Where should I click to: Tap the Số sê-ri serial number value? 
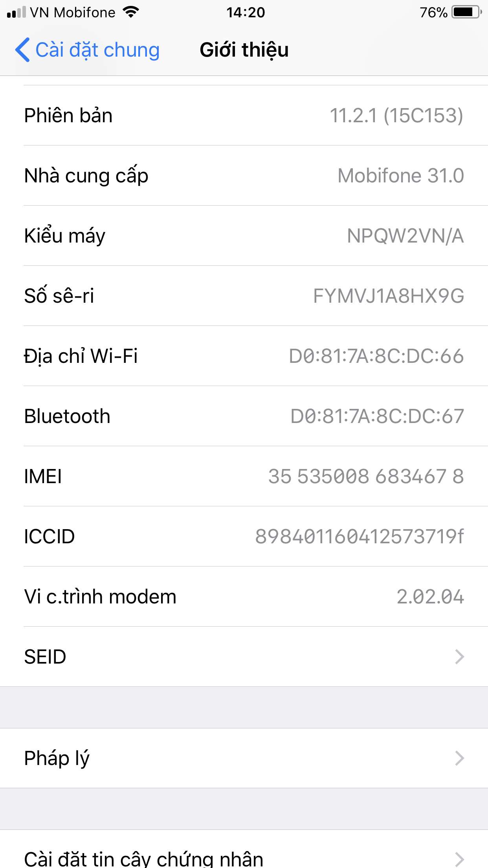click(388, 296)
